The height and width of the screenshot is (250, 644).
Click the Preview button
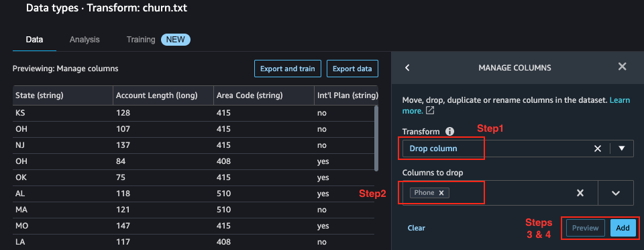[585, 228]
